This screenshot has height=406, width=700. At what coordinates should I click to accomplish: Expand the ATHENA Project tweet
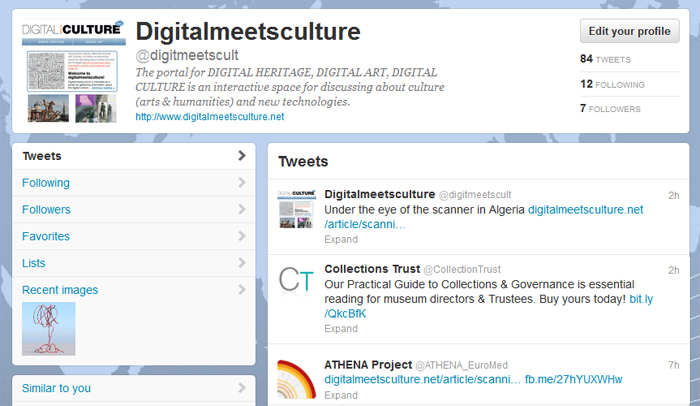click(341, 395)
